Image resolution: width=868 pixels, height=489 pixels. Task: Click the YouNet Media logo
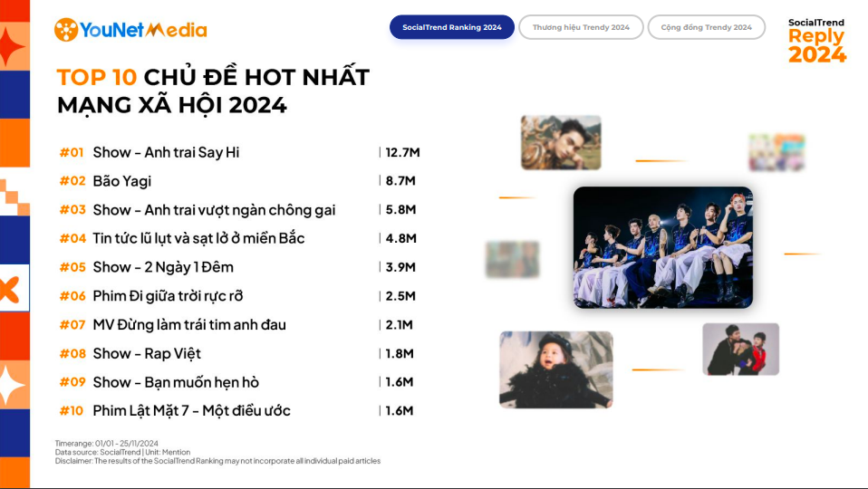[130, 30]
